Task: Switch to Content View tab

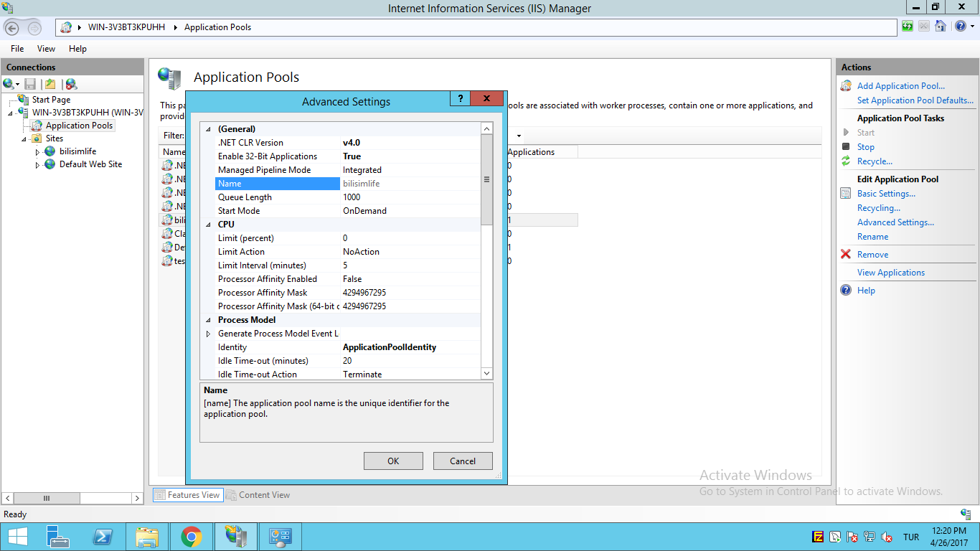Action: pyautogui.click(x=258, y=495)
